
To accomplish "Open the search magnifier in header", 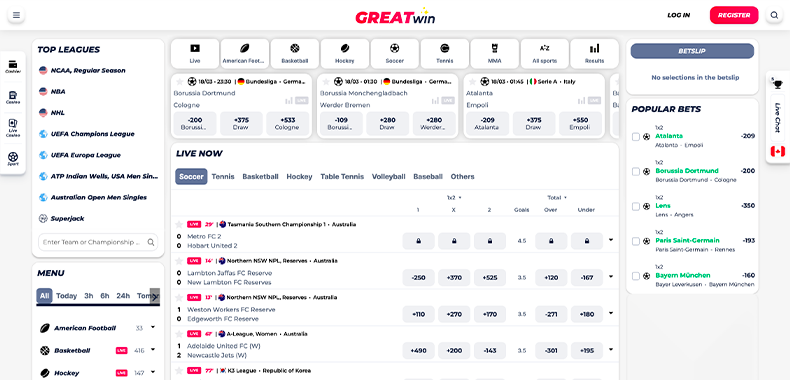I will (x=774, y=15).
